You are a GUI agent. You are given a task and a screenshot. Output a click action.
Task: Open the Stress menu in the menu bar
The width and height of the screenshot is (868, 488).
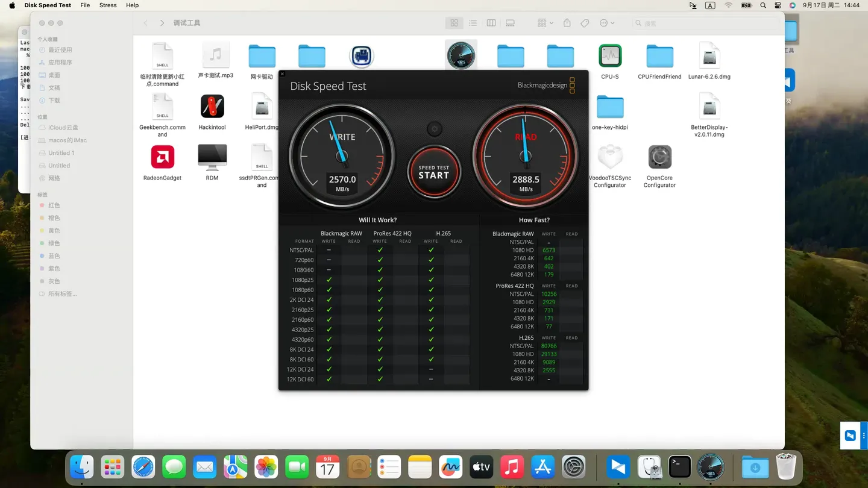pyautogui.click(x=108, y=5)
